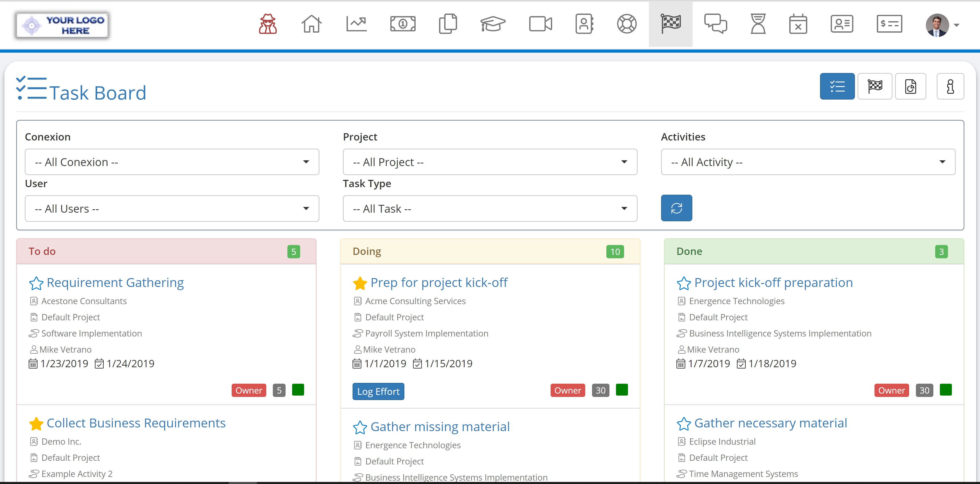This screenshot has height=484, width=980.
Task: Click Owner badge on Project kick-off preparation card
Action: (891, 390)
